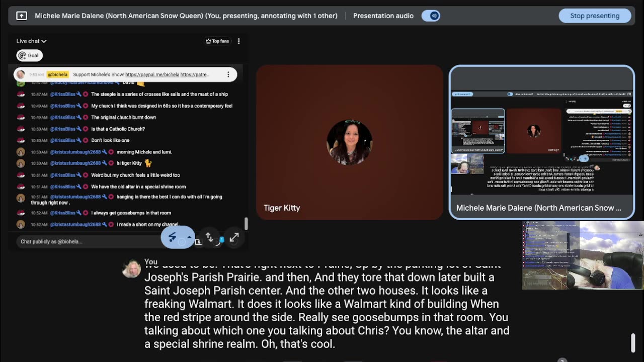Expand the annotation tool options arrow
The image size is (644, 362).
pyautogui.click(x=189, y=237)
